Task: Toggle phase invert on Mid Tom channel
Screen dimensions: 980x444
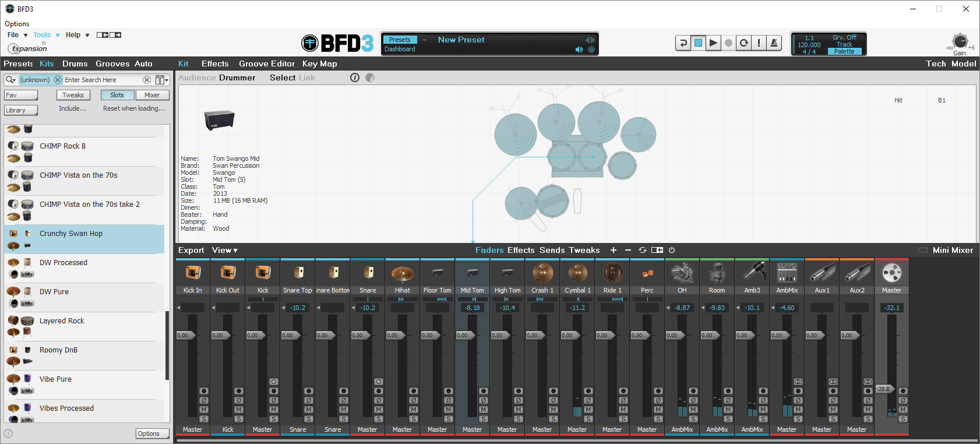Action: pyautogui.click(x=484, y=400)
